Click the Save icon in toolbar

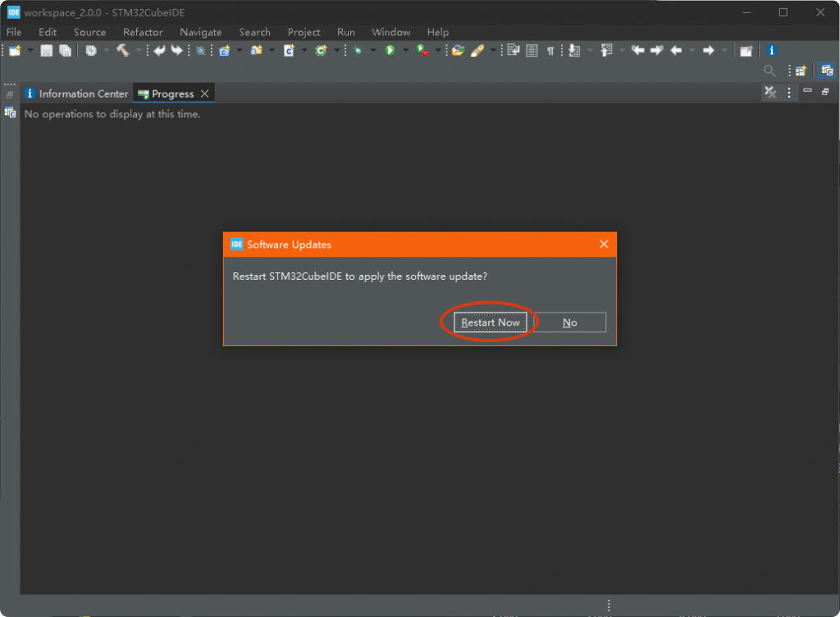click(x=47, y=51)
